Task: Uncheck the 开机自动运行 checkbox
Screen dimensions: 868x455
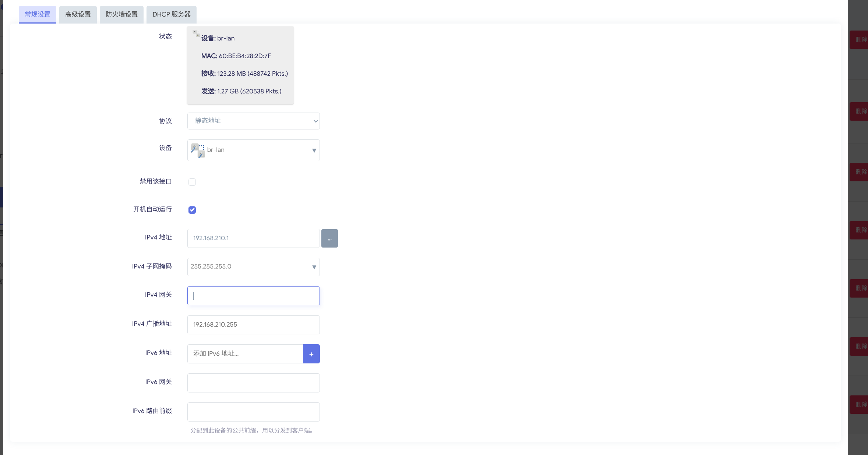Action: click(x=192, y=210)
